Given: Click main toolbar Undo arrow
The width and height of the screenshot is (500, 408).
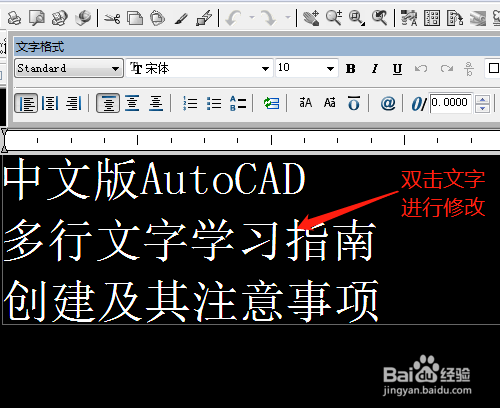Looking at the screenshot, I should (x=234, y=18).
